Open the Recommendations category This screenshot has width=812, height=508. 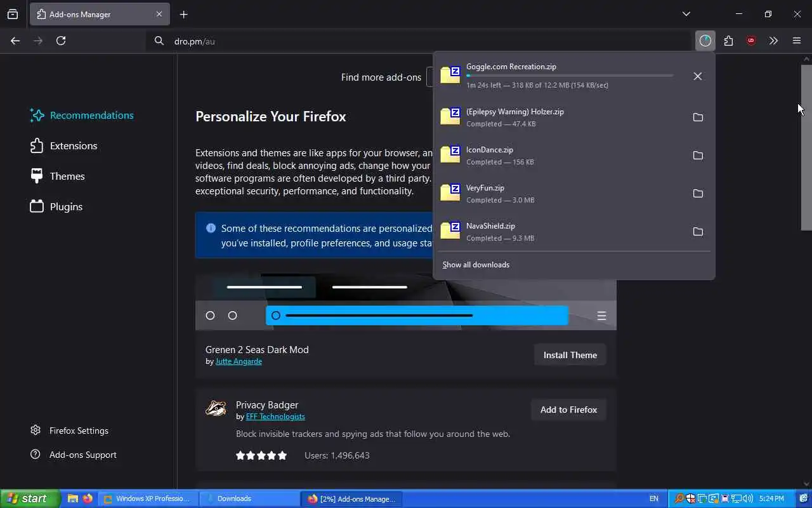pyautogui.click(x=82, y=115)
